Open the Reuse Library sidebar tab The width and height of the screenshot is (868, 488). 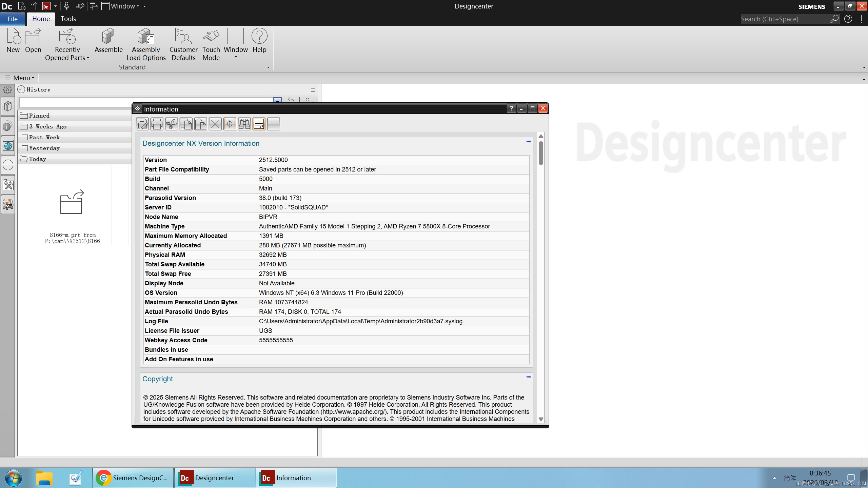tap(8, 107)
